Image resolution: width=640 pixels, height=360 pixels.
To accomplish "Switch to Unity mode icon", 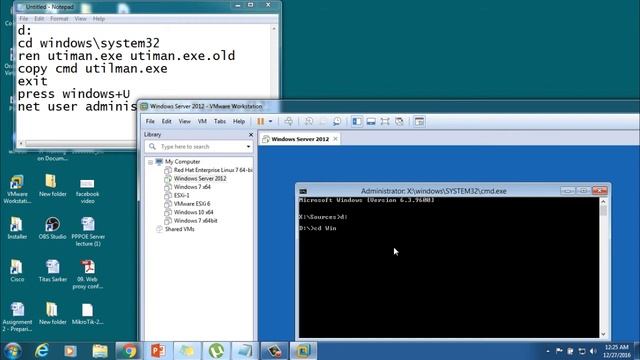I will point(399,121).
